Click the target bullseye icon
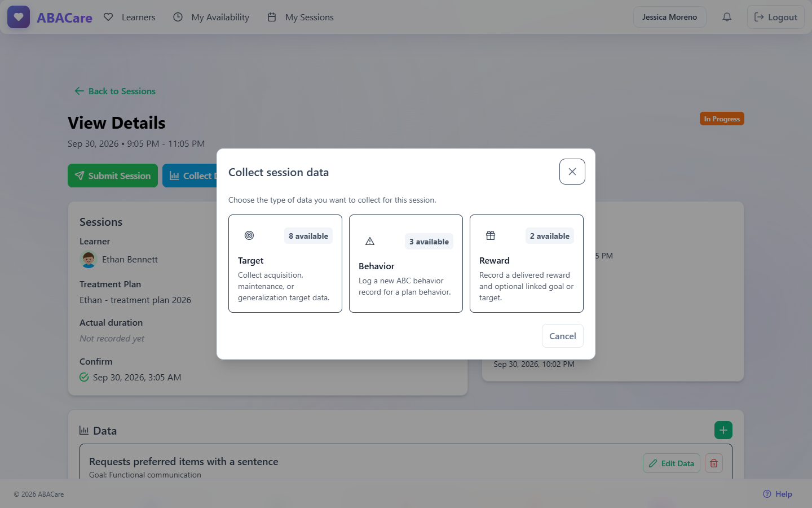This screenshot has height=508, width=812. [249, 235]
